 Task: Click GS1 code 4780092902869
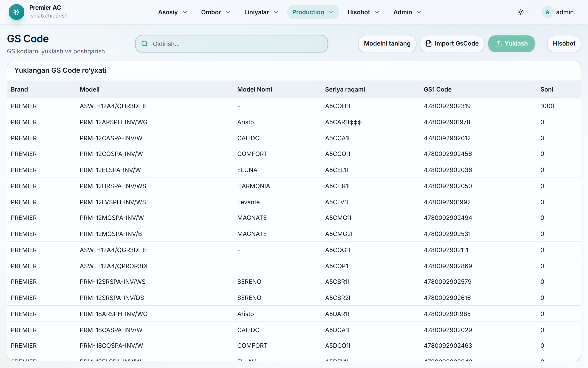[448, 266]
